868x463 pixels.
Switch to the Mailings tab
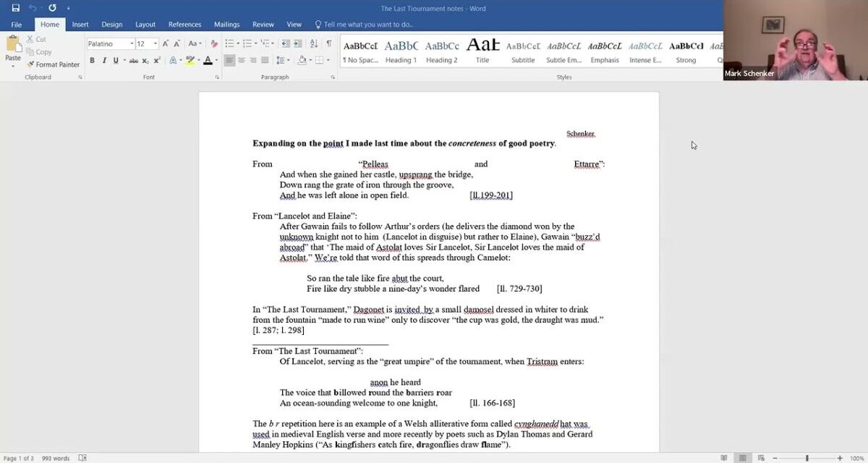click(227, 25)
